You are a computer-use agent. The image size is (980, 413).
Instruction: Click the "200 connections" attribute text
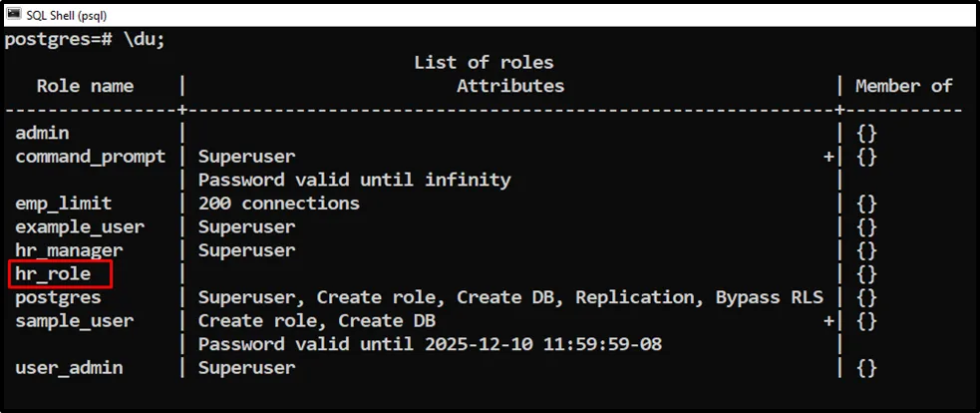tap(279, 204)
